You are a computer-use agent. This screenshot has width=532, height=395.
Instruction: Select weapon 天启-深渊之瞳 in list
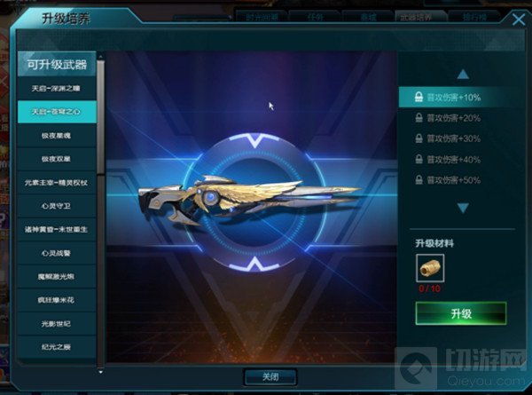pyautogui.click(x=57, y=89)
